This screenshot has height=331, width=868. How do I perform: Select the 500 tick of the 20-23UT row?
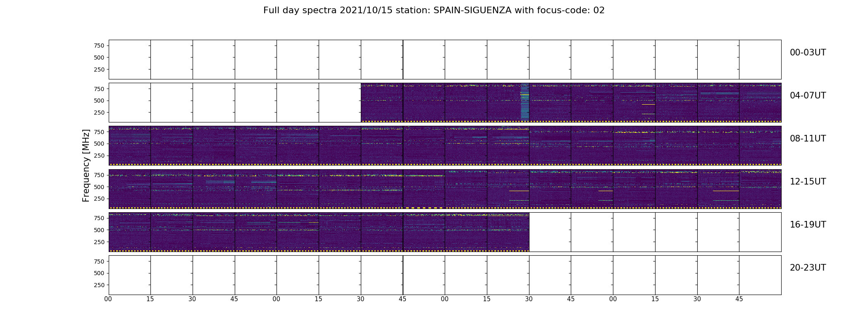pyautogui.click(x=99, y=273)
